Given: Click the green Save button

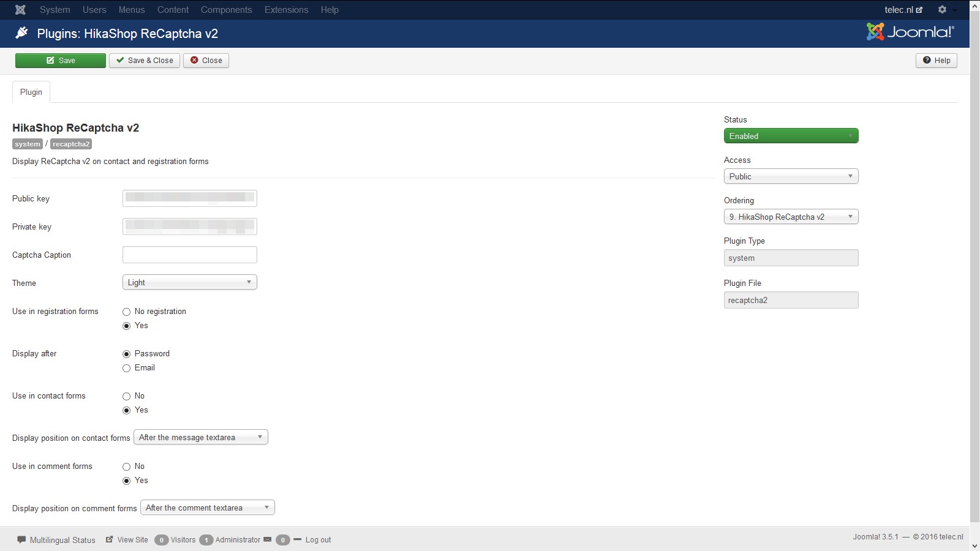Looking at the screenshot, I should click(x=61, y=61).
